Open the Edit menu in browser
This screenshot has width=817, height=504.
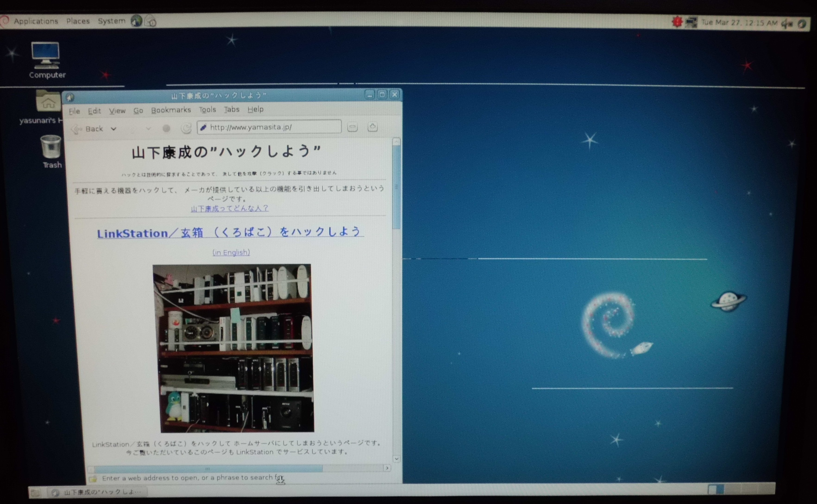coord(94,111)
